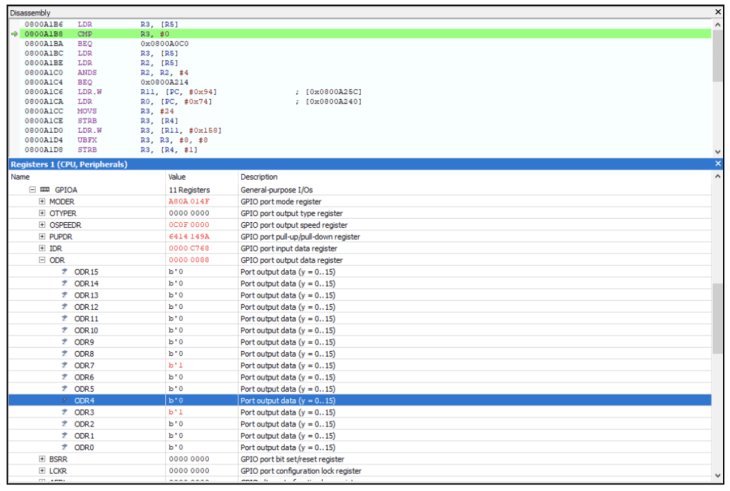Click the bit-field icon beside ODR3
The height and width of the screenshot is (491, 730).
click(66, 412)
